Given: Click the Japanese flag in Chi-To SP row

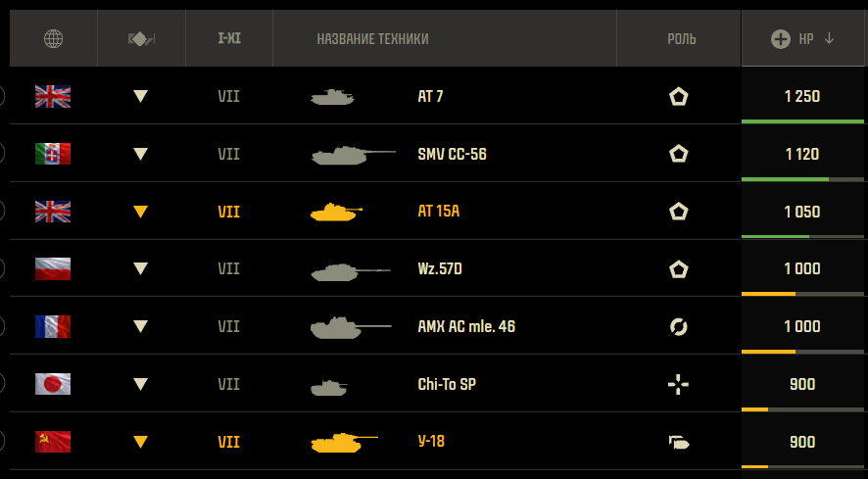Looking at the screenshot, I should click(53, 384).
